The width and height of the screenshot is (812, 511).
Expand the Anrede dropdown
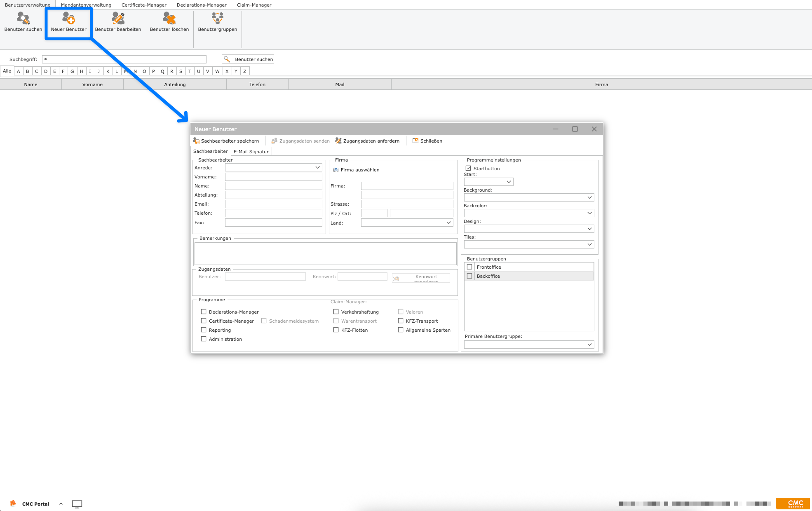tap(317, 168)
